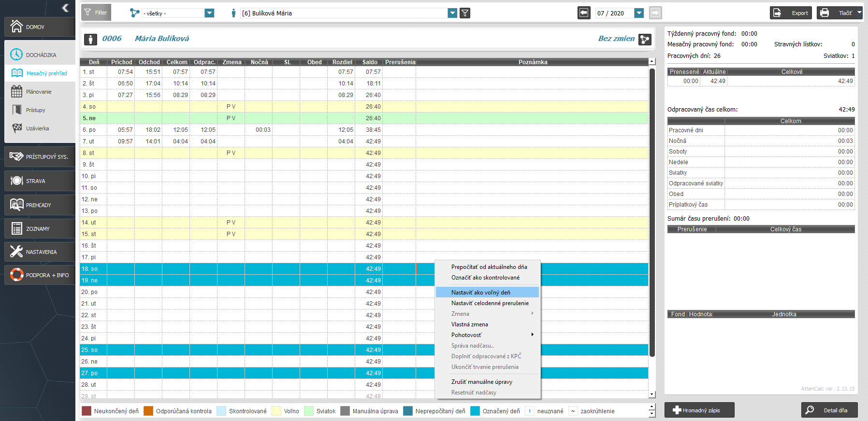Viewport: 868px width, 421px height.
Task: Open the DOMOV home icon
Action: pos(16,27)
